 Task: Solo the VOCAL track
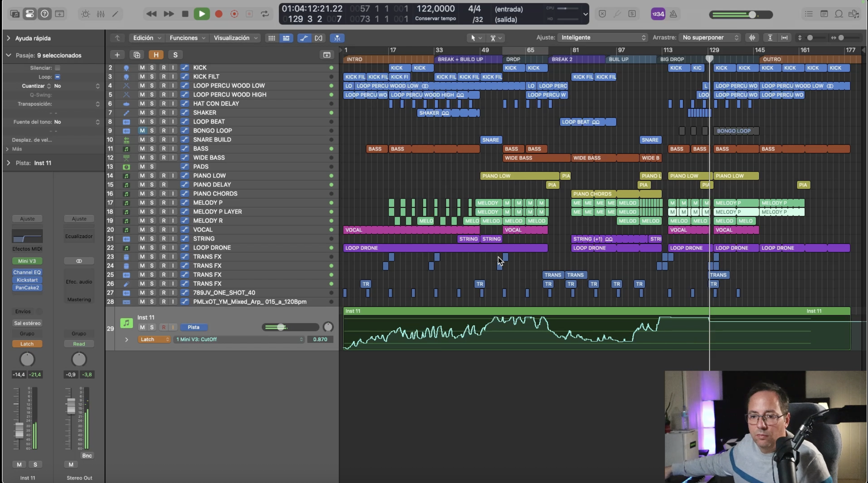(152, 230)
